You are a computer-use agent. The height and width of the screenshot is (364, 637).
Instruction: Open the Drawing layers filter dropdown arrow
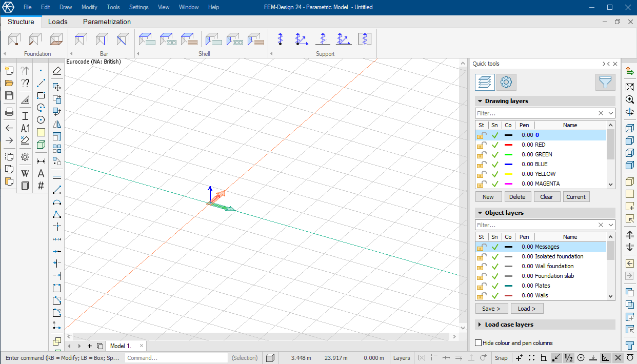click(x=610, y=113)
